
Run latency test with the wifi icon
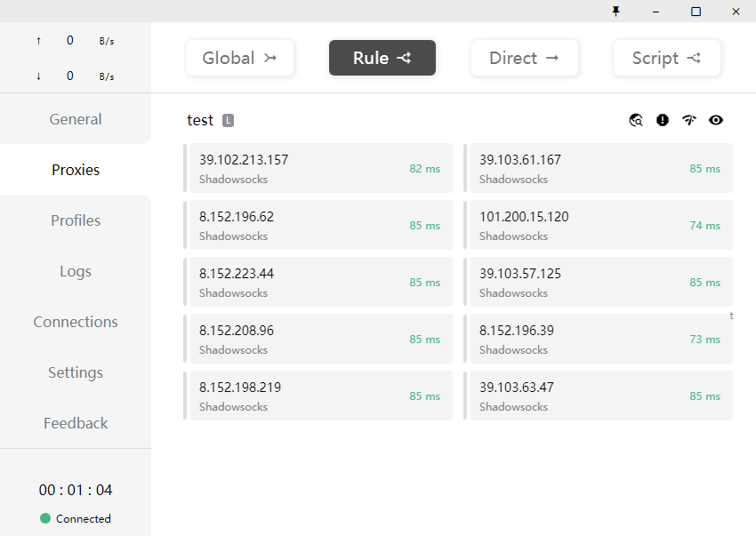[689, 120]
